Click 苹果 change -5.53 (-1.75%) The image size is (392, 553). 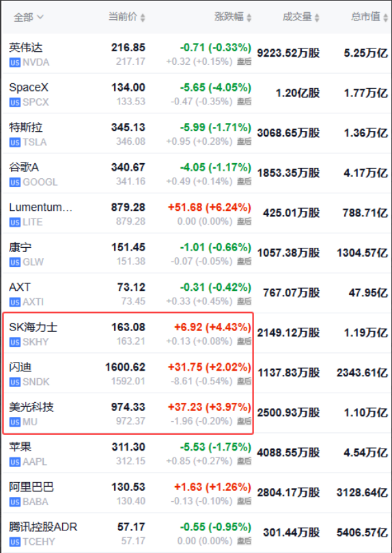(216, 447)
